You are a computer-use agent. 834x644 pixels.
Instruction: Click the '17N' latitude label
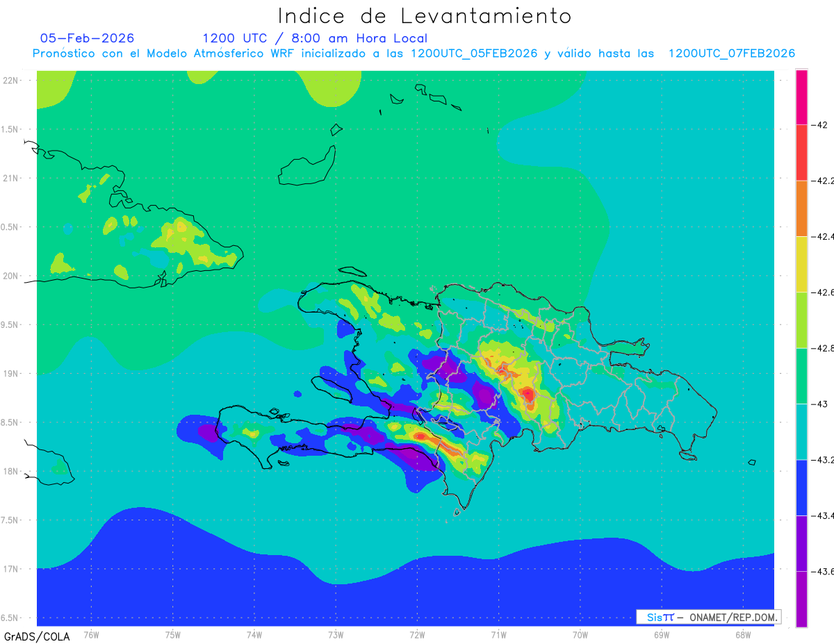tap(10, 569)
